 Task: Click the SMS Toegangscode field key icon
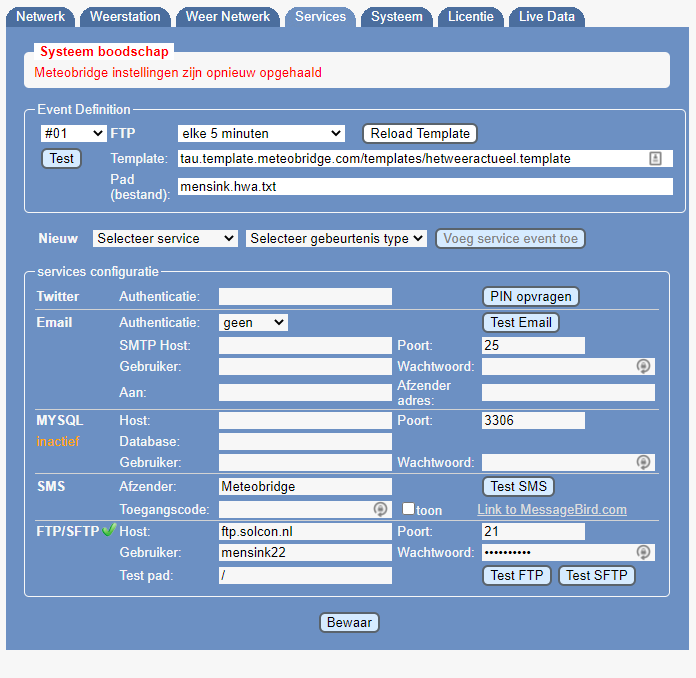tap(380, 509)
